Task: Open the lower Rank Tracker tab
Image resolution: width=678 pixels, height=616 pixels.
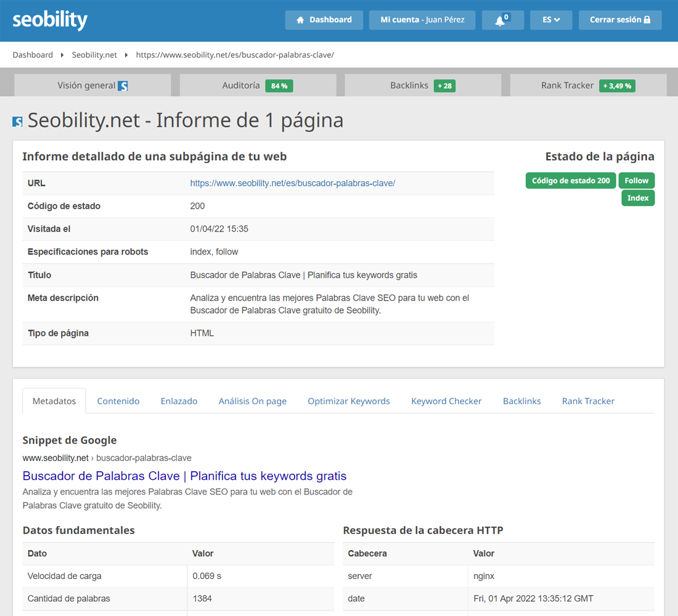Action: click(588, 401)
